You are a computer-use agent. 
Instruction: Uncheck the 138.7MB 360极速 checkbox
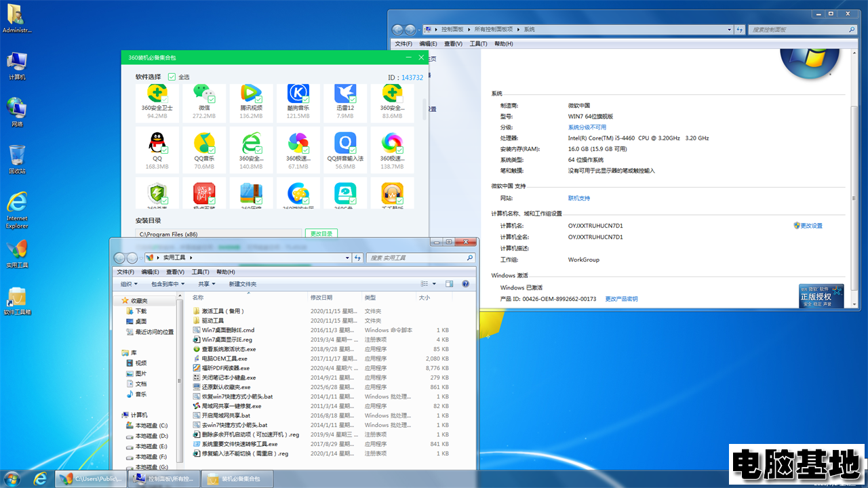(399, 149)
